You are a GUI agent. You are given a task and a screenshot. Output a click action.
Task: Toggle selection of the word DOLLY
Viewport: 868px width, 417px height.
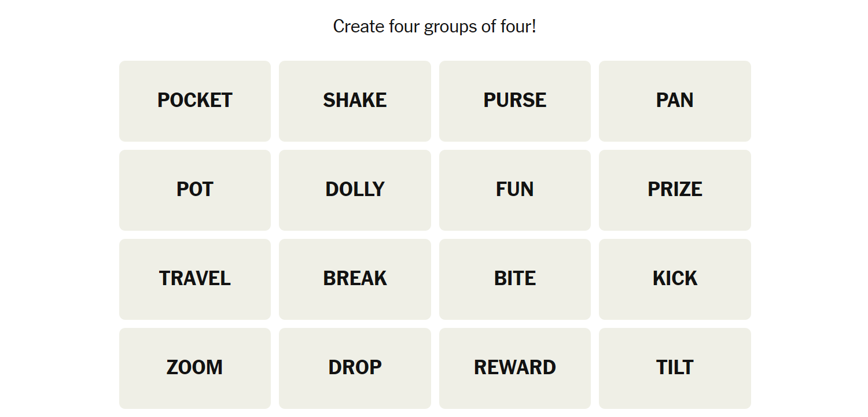point(355,190)
